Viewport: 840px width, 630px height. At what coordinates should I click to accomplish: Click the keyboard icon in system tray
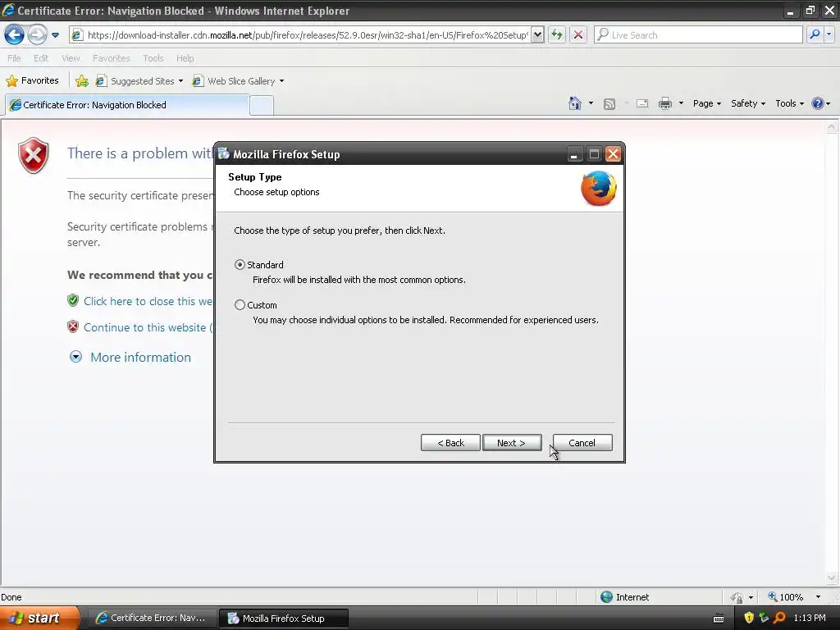pos(719,619)
